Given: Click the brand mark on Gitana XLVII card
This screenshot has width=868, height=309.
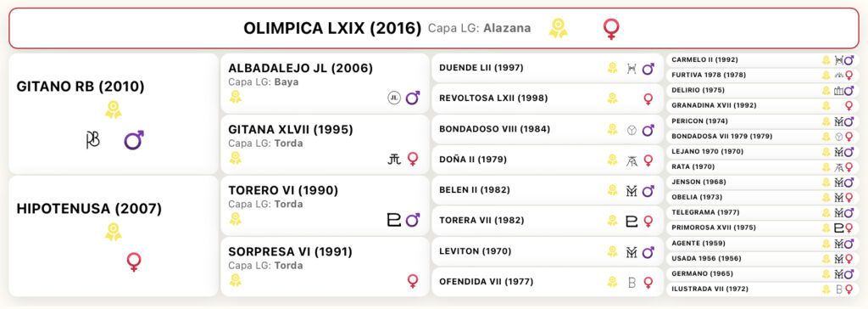Looking at the screenshot, I should click(393, 160).
